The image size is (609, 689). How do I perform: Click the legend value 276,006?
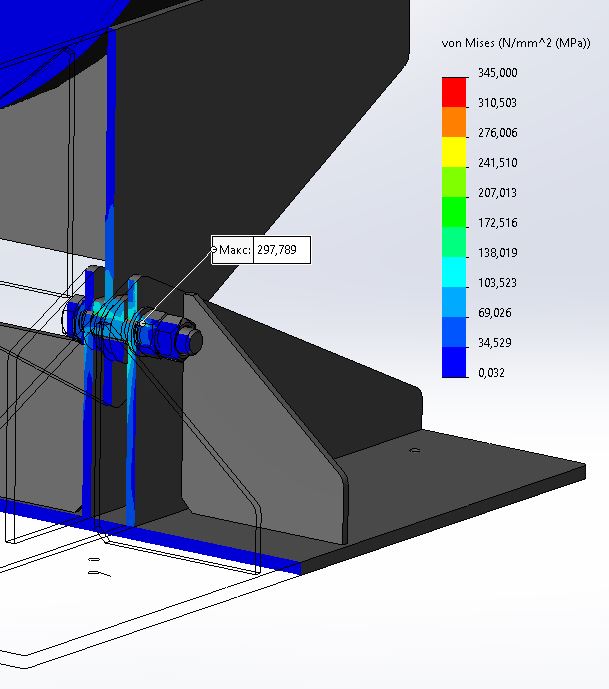[x=498, y=133]
